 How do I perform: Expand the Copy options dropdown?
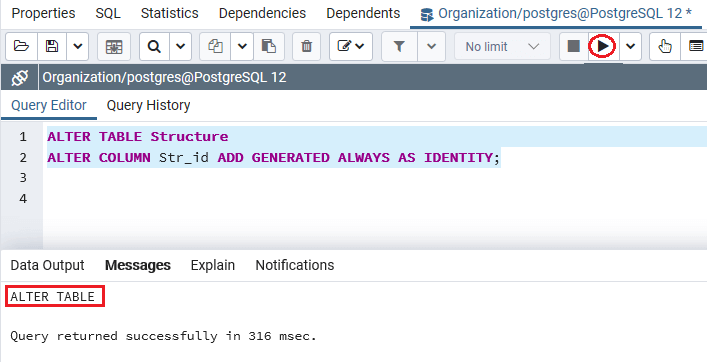(242, 46)
